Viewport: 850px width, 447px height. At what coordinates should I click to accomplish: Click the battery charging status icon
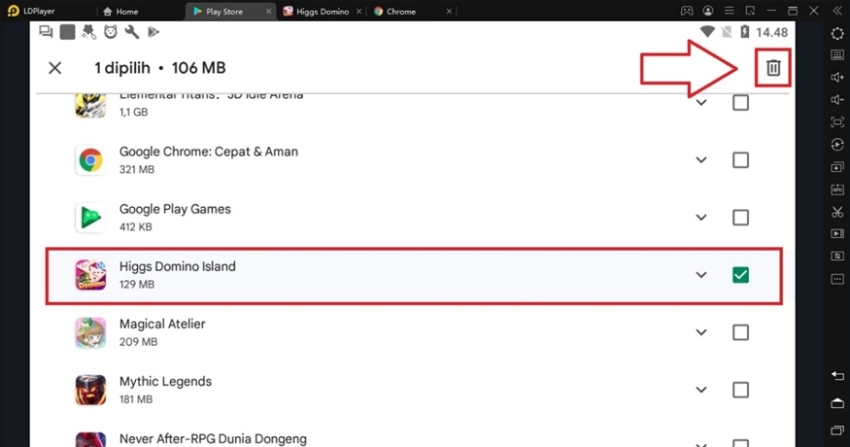(x=745, y=32)
